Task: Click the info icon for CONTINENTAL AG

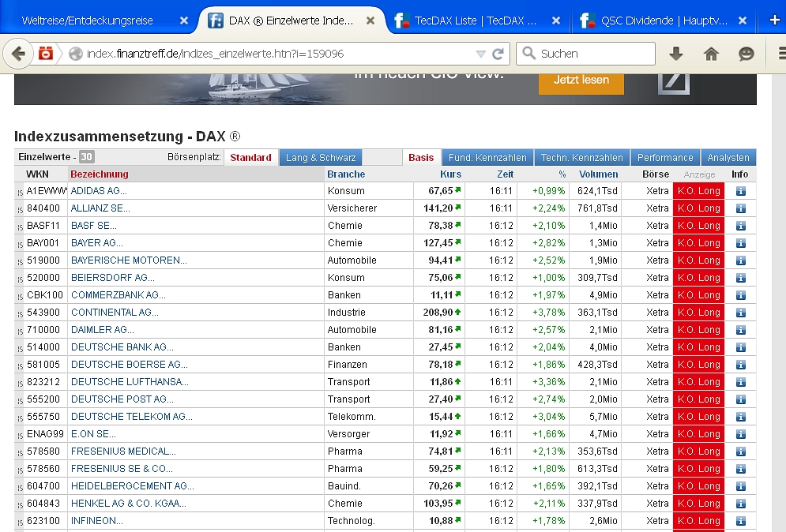Action: [741, 313]
